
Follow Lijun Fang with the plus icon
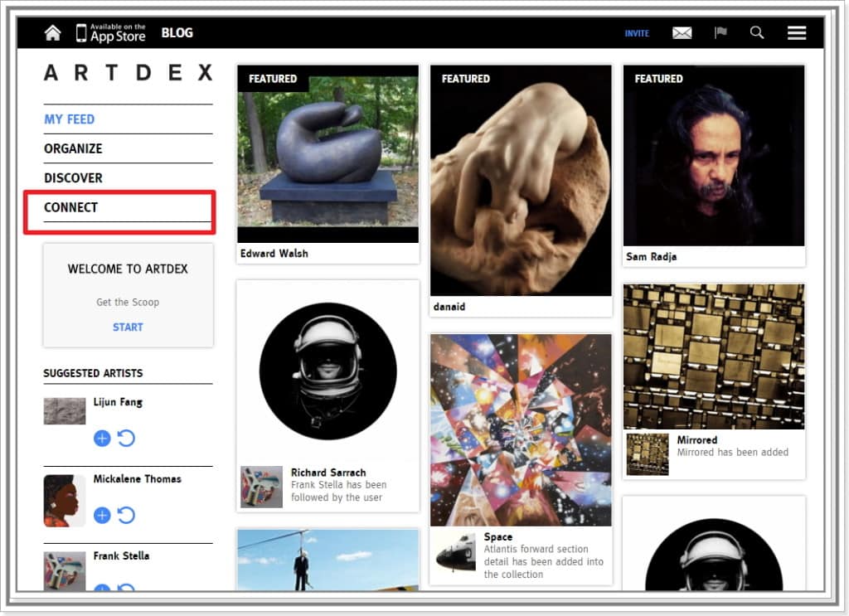pos(102,439)
